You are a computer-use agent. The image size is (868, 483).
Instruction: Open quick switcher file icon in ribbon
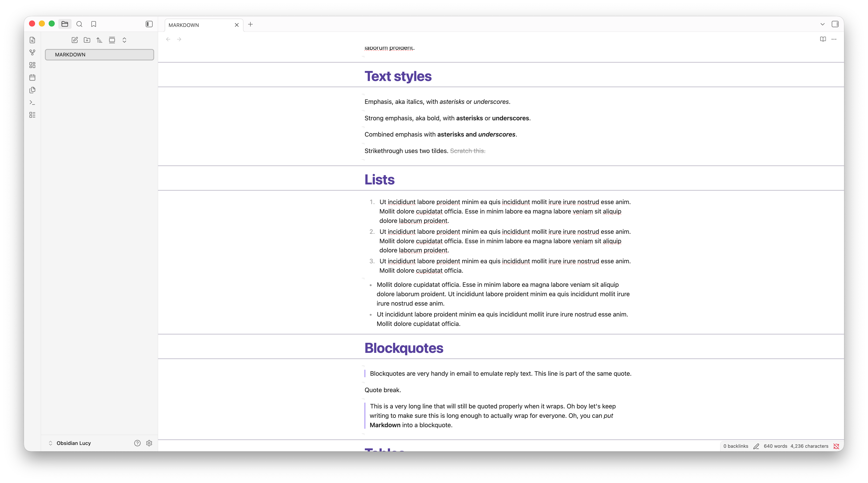32,40
